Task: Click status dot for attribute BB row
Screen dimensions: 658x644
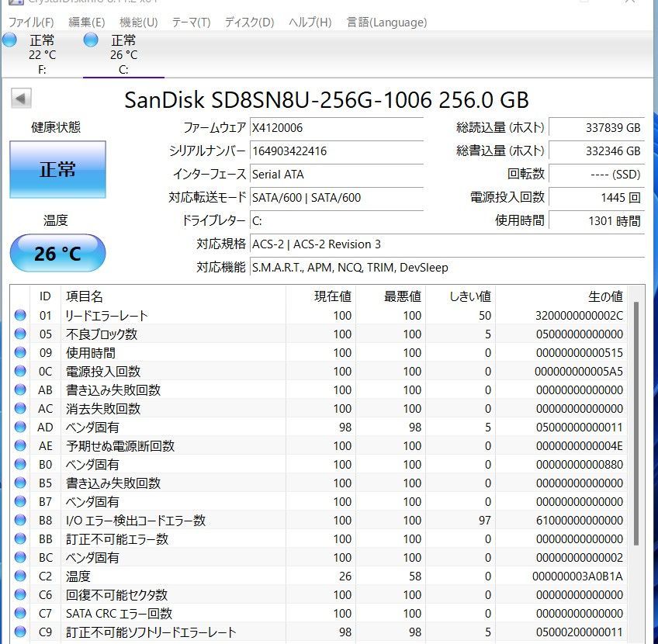Action: [20, 538]
